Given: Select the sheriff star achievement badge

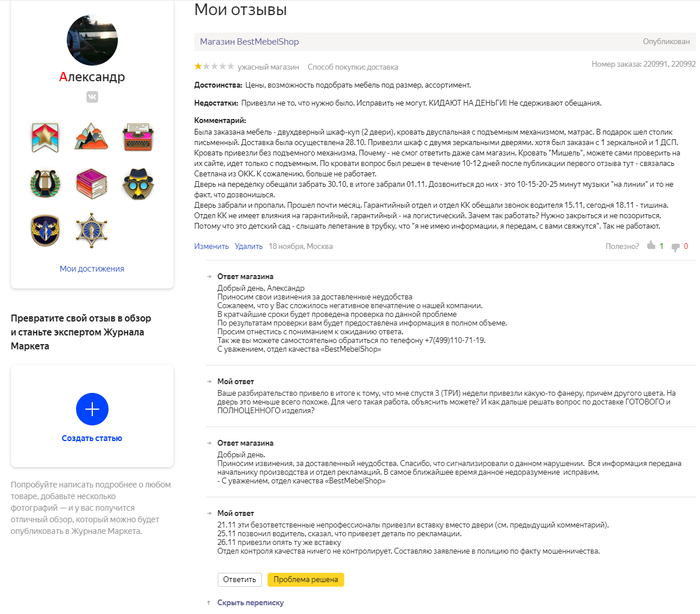Looking at the screenshot, I should pyautogui.click(x=92, y=231).
